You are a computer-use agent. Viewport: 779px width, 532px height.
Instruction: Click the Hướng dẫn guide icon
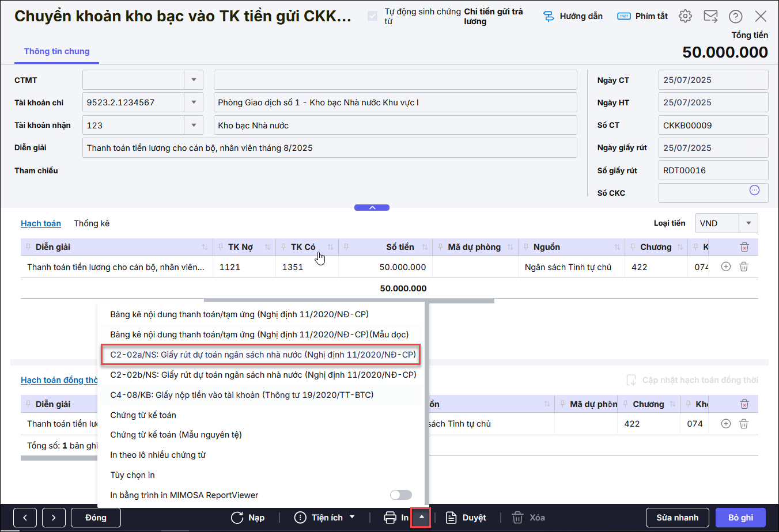549,16
